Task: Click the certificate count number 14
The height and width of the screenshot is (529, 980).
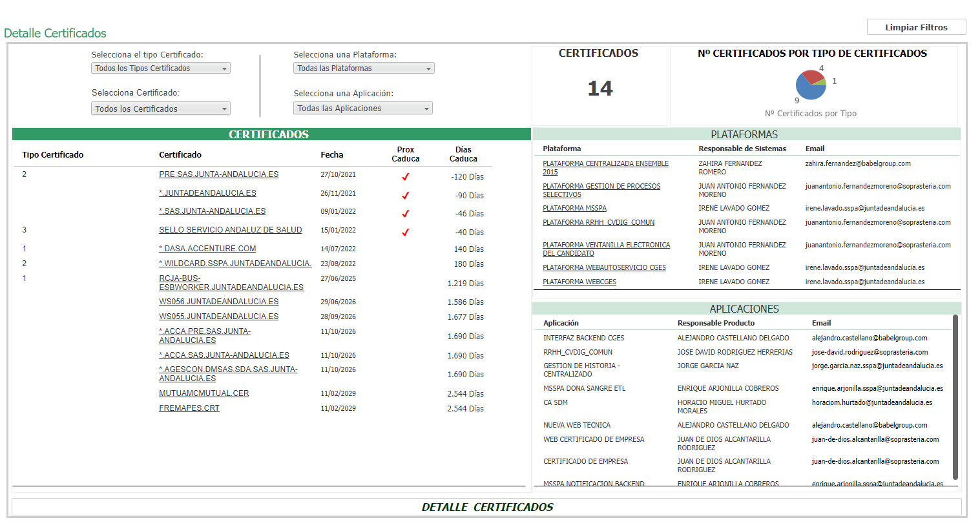Action: coord(599,88)
